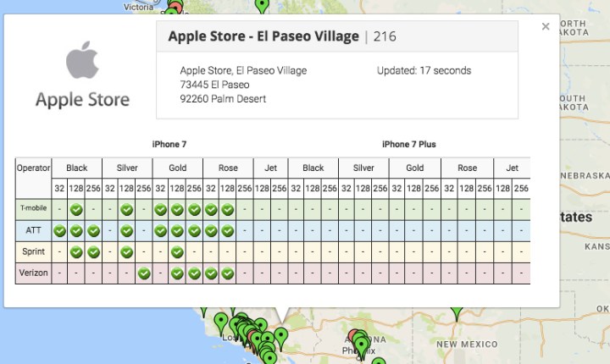Click Verizon iPhone 7 Rose 128 checkmark
Image resolution: width=610 pixels, height=364 pixels.
point(228,273)
